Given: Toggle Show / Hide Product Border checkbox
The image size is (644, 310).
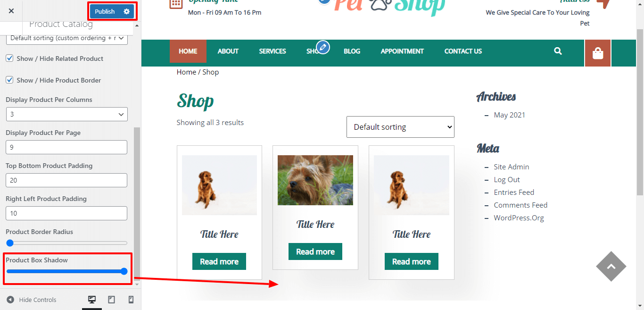Looking at the screenshot, I should pyautogui.click(x=9, y=80).
